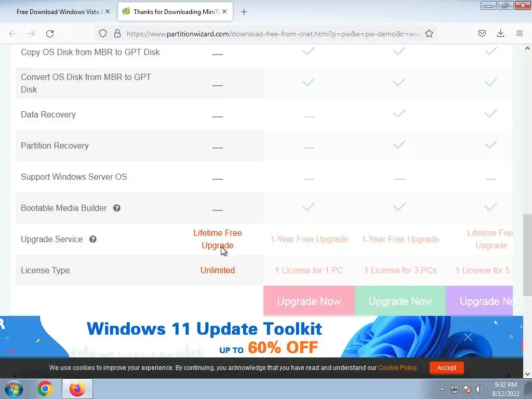Screen dimensions: 532x399
Task: Click the Upgrade Service row label
Action: tap(51, 239)
